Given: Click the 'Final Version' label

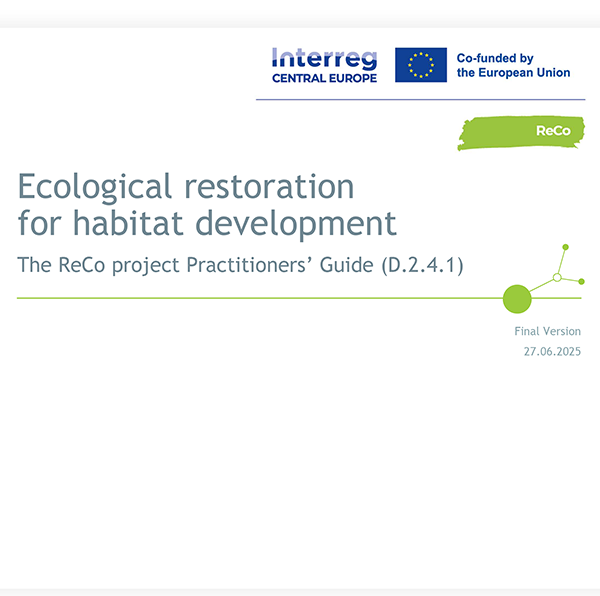Looking at the screenshot, I should point(546,331).
